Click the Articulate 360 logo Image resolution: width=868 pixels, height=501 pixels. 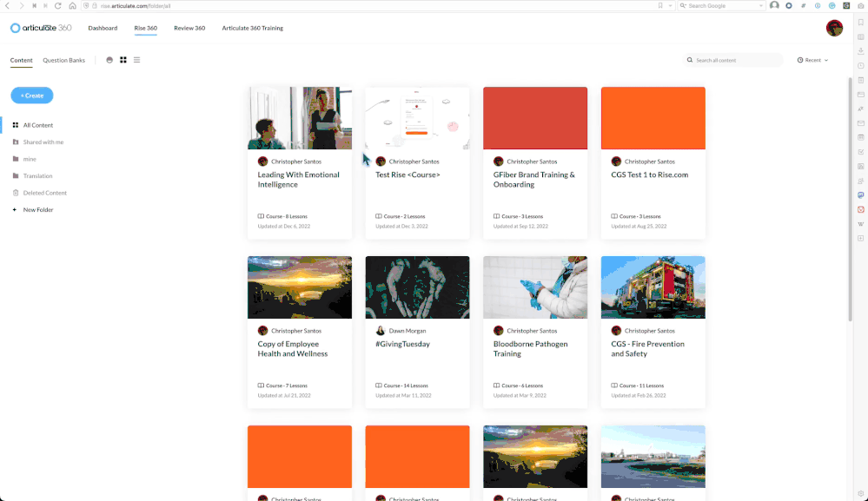41,28
